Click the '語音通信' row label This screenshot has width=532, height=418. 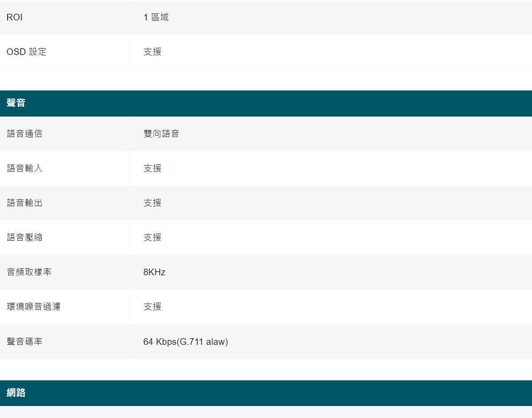point(24,133)
